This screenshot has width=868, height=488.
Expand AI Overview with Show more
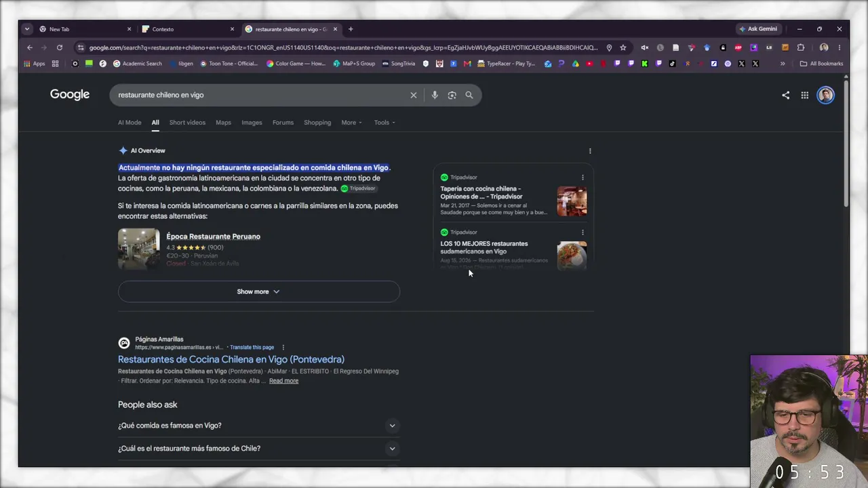point(258,291)
